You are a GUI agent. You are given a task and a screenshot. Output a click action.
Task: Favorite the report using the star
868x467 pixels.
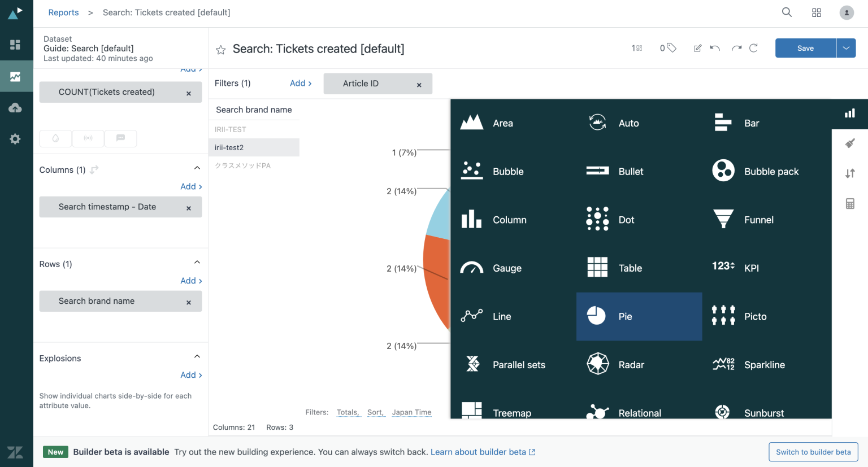click(x=221, y=50)
